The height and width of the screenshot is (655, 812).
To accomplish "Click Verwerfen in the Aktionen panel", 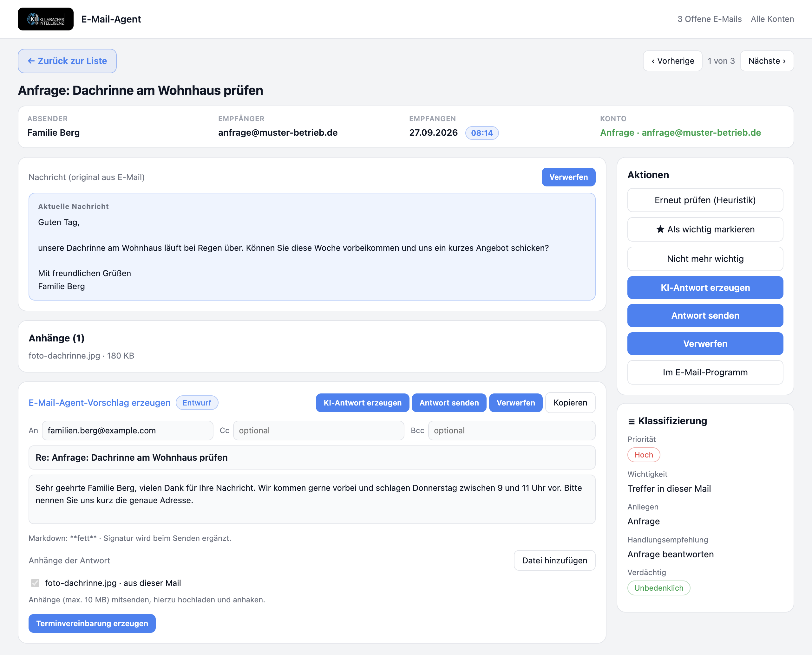I will click(x=705, y=343).
